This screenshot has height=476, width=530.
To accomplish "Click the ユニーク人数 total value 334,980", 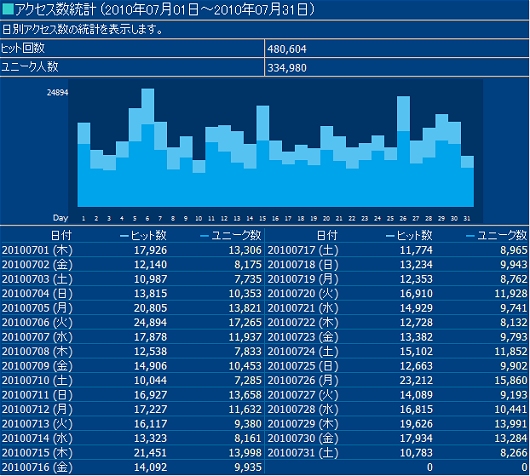I will pyautogui.click(x=287, y=68).
